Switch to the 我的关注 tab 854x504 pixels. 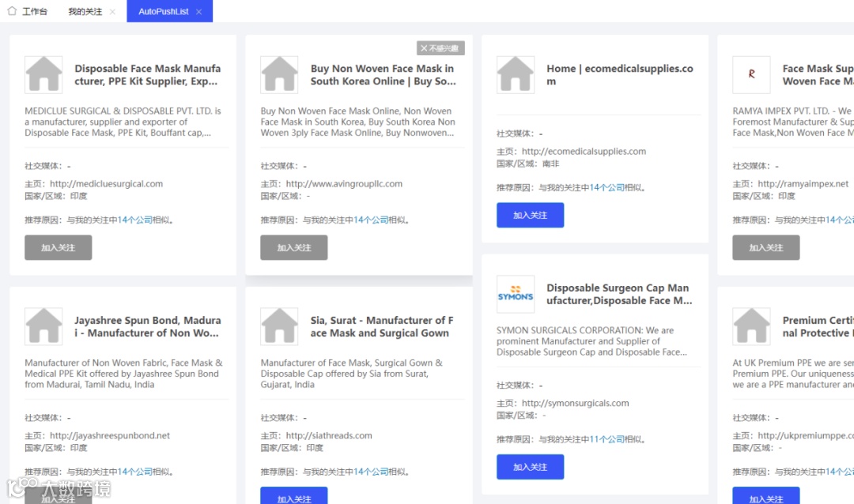tap(85, 11)
